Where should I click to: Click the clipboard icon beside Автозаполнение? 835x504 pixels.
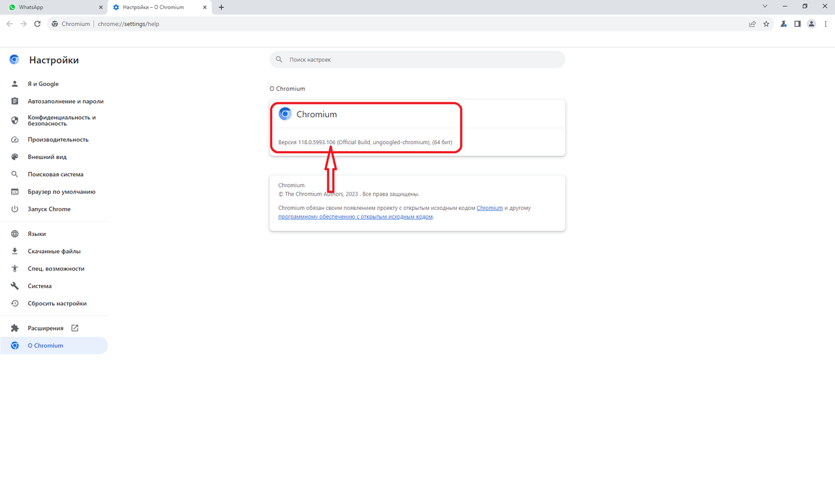point(14,101)
